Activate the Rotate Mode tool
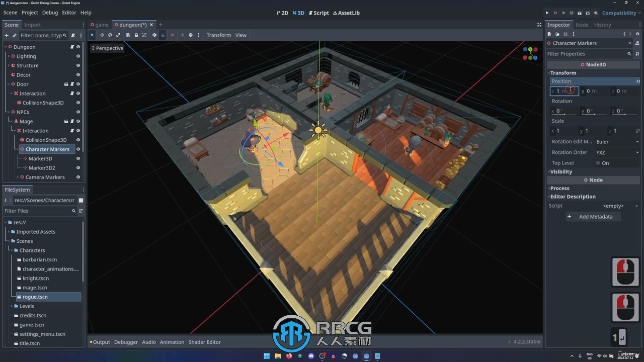Viewport: 644px width, 362px height. [x=110, y=35]
